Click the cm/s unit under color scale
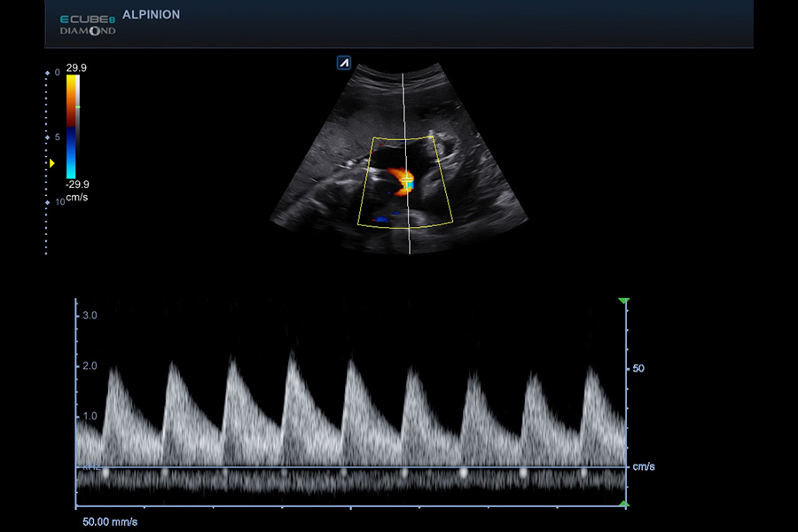 click(x=77, y=197)
